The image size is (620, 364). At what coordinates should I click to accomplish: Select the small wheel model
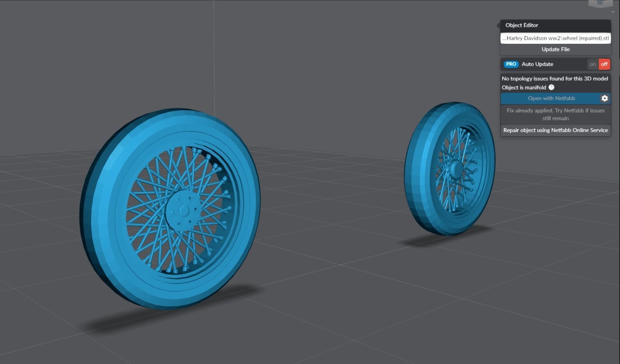(x=449, y=169)
